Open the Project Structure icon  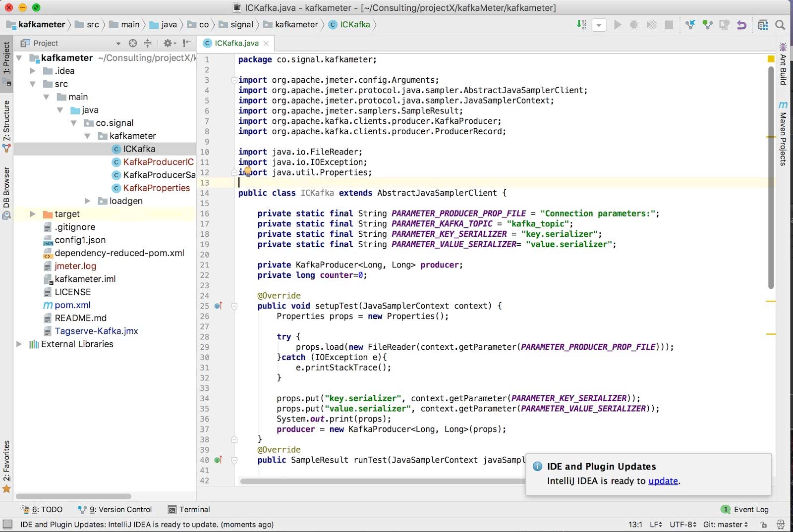pos(763,25)
